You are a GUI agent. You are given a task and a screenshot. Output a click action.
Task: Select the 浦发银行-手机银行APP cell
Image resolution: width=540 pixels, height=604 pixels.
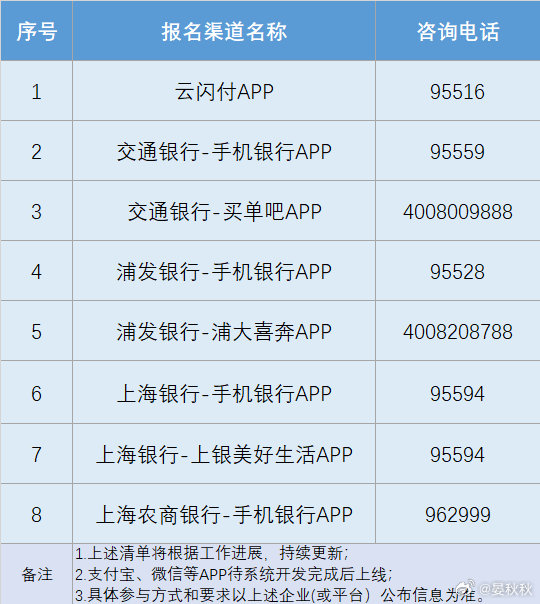click(x=224, y=272)
